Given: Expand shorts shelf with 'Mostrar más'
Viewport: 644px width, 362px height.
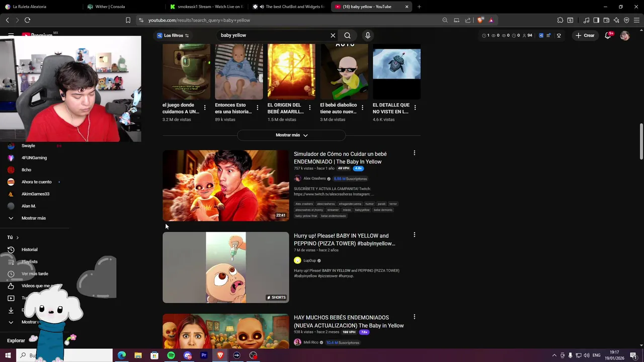Looking at the screenshot, I should tap(291, 135).
